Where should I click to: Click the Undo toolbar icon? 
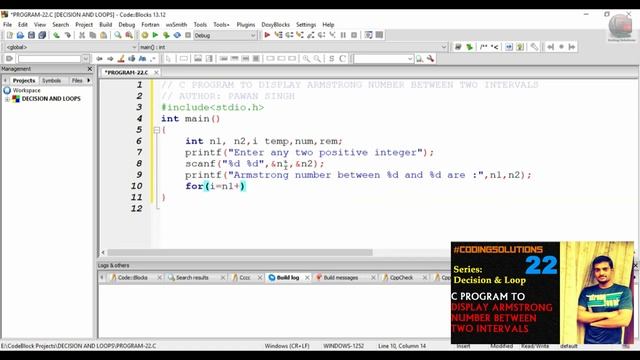coord(56,36)
